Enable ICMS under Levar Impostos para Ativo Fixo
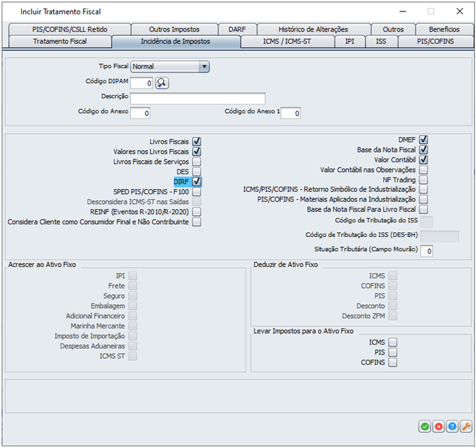Screen dimensions: 476x448 393,342
